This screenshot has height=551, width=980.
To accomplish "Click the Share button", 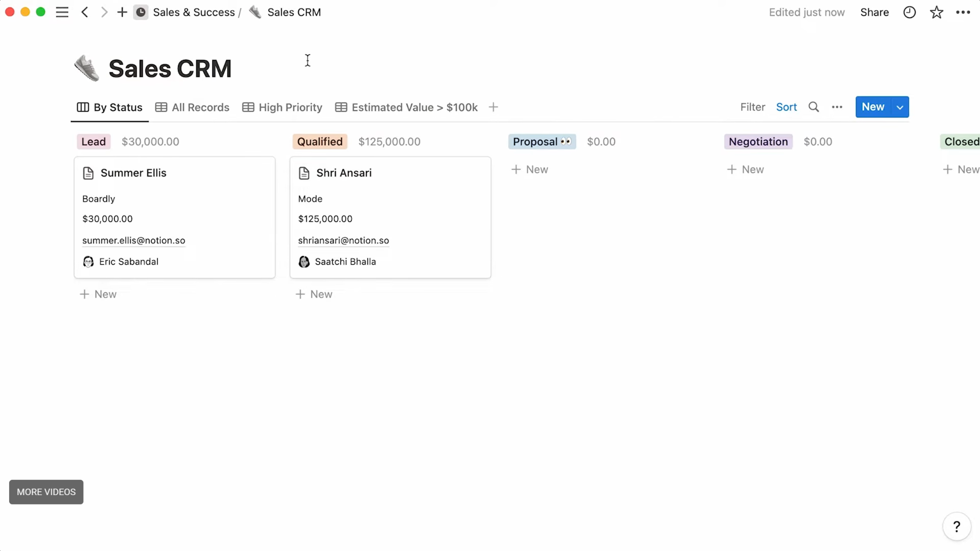I will [x=874, y=12].
